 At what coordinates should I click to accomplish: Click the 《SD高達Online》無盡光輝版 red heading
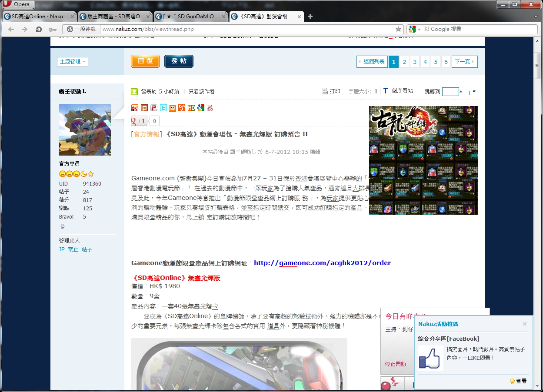point(176,278)
